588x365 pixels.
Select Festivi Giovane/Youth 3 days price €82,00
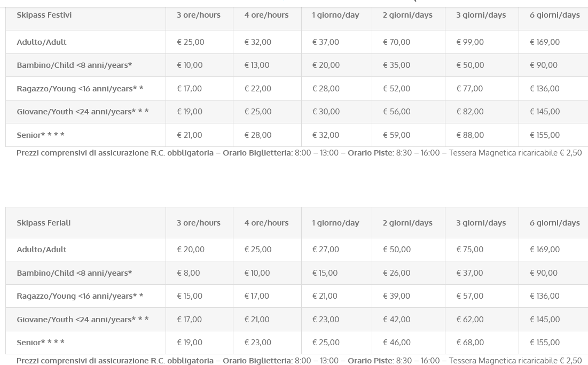click(x=470, y=112)
